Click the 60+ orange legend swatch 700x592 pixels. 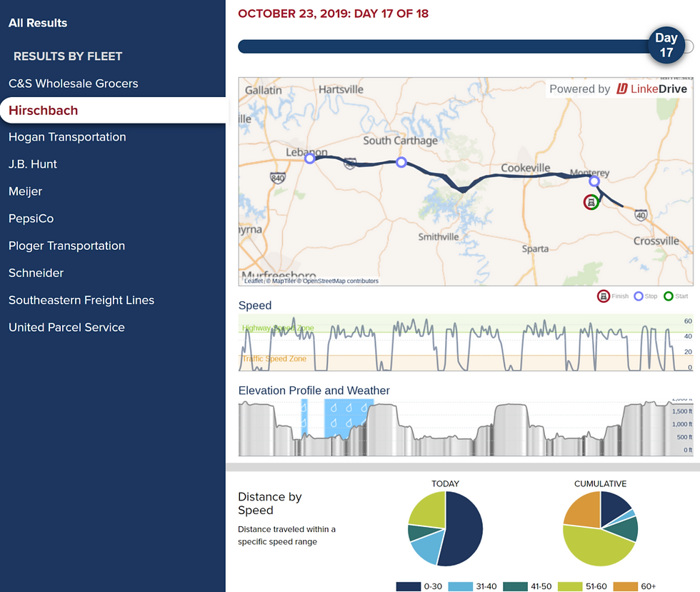(x=626, y=586)
